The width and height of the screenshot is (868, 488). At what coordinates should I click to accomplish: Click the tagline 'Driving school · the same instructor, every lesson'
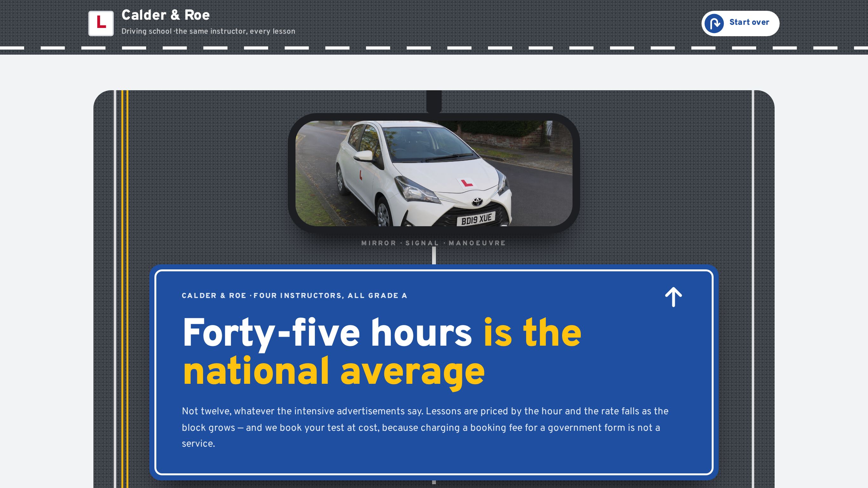[208, 31]
